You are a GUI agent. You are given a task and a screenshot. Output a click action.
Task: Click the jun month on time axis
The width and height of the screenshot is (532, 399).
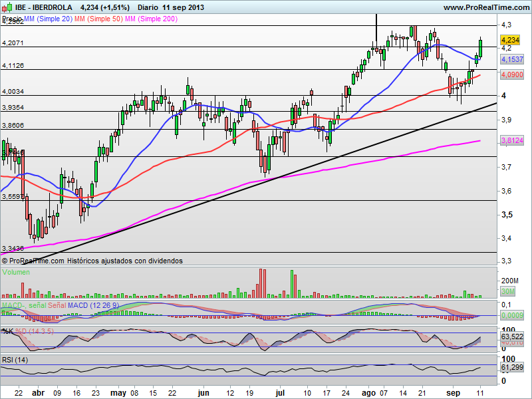(203, 393)
